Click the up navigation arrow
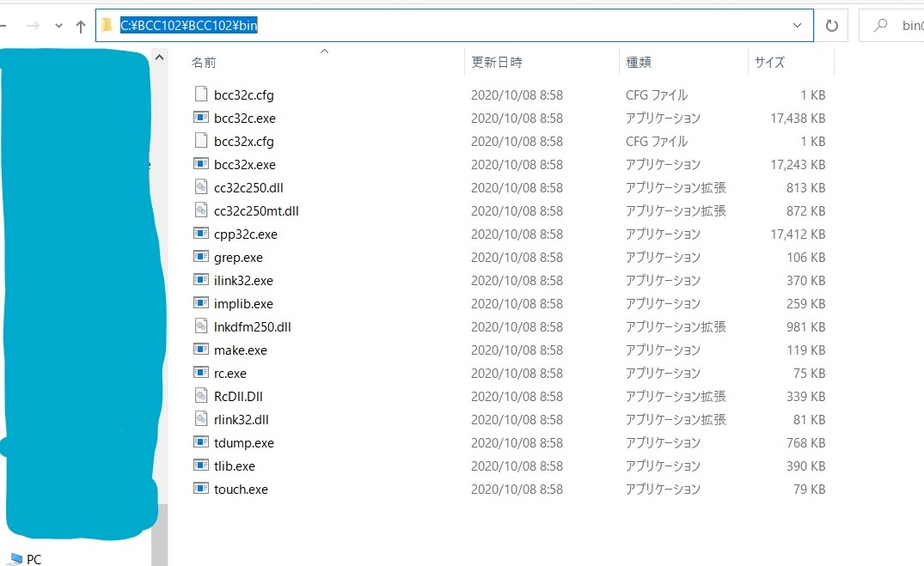The height and width of the screenshot is (566, 924). [x=80, y=26]
